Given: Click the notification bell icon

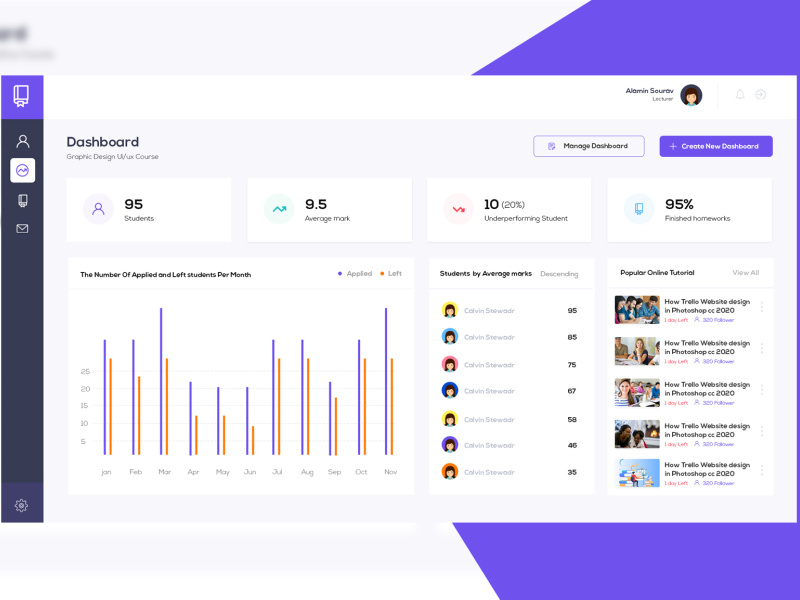Looking at the screenshot, I should tap(740, 94).
